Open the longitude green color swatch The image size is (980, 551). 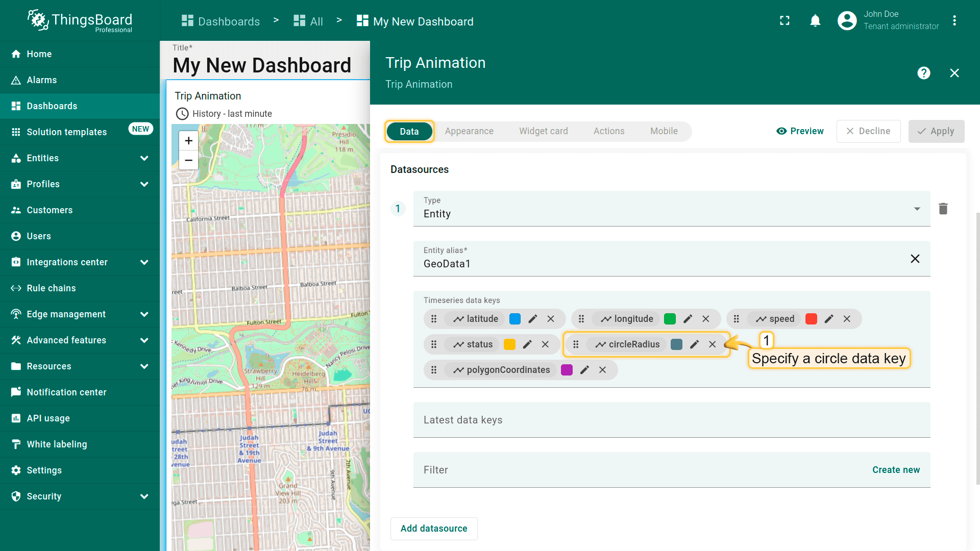670,319
